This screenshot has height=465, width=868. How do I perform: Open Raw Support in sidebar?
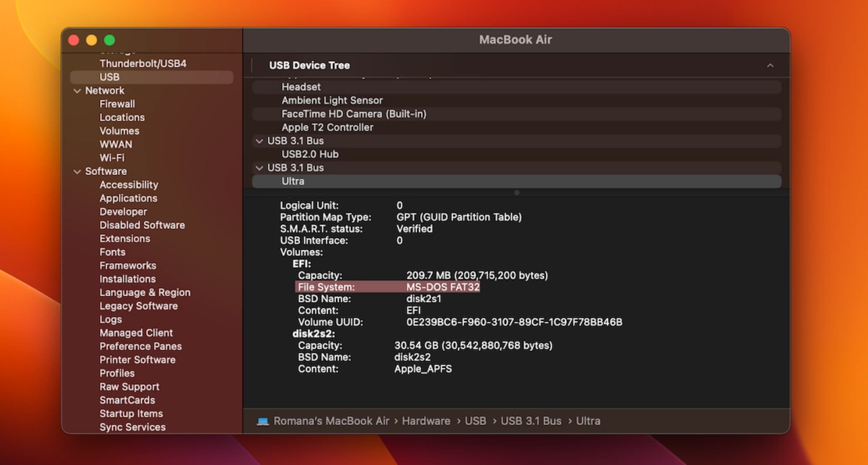pyautogui.click(x=130, y=387)
